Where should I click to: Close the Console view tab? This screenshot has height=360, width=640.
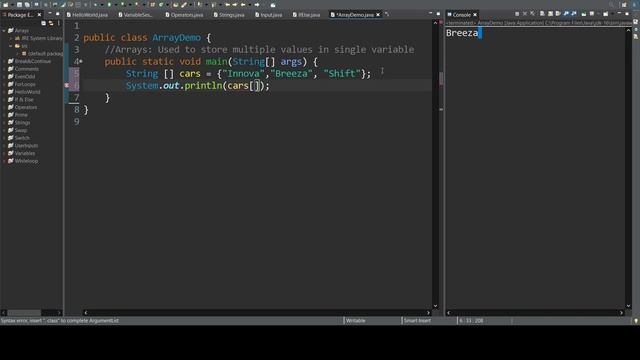click(x=475, y=15)
